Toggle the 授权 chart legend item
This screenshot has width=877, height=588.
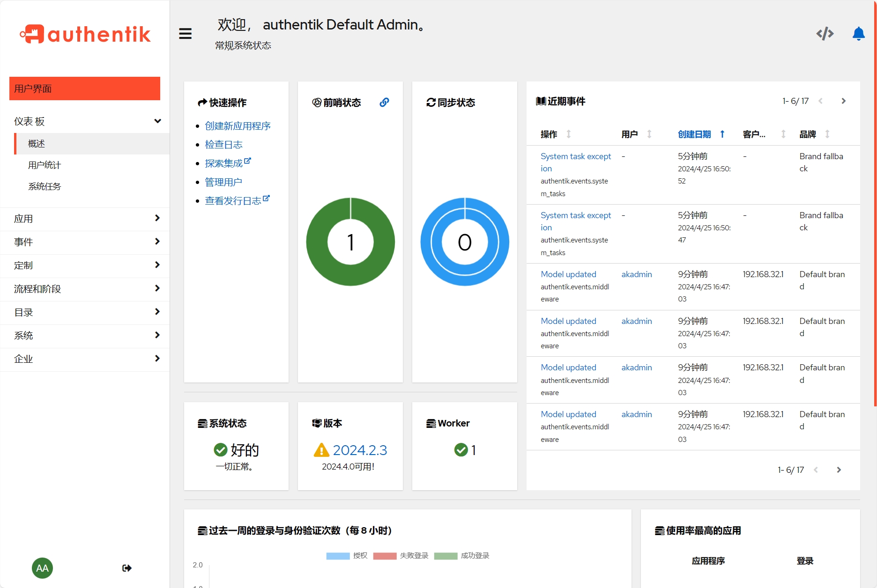[347, 556]
